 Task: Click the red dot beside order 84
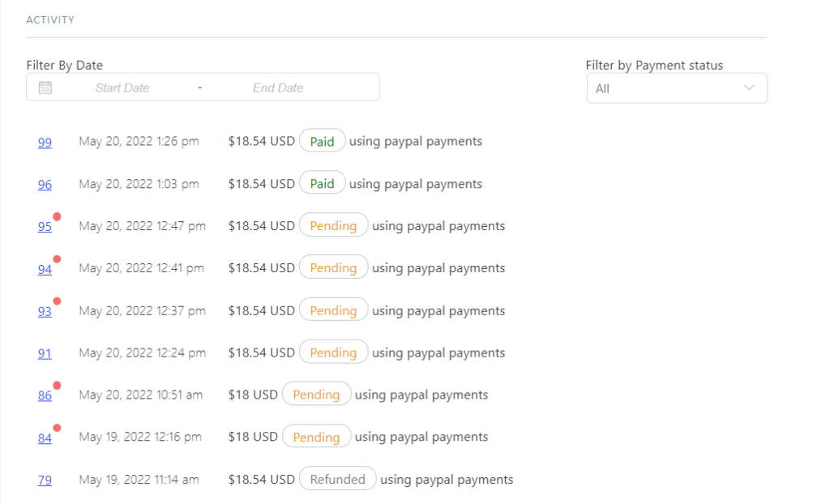[x=58, y=428]
